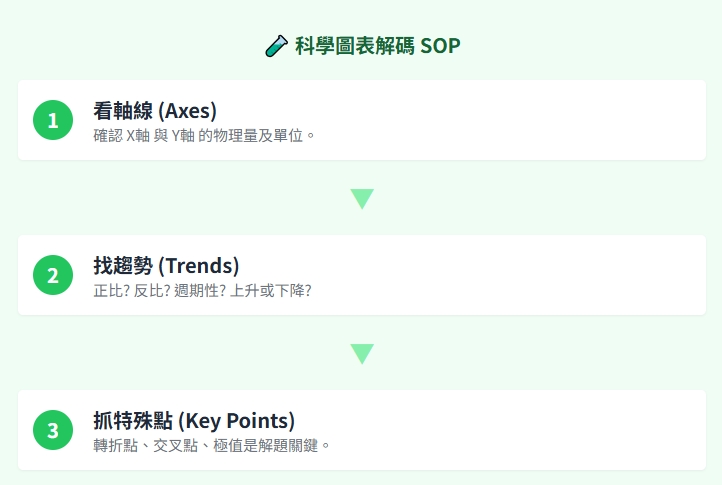The width and height of the screenshot is (722, 485).
Task: Click the (Axes) label in step 1
Action: [x=187, y=110]
